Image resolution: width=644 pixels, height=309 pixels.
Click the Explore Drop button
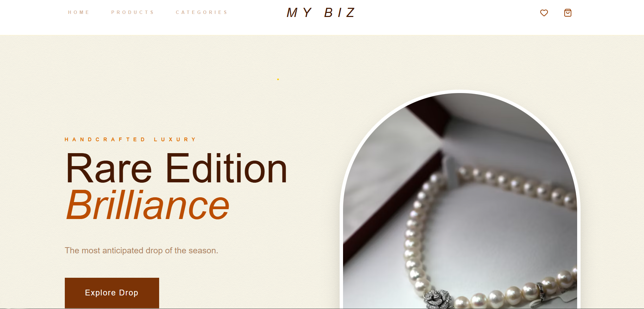tap(112, 293)
